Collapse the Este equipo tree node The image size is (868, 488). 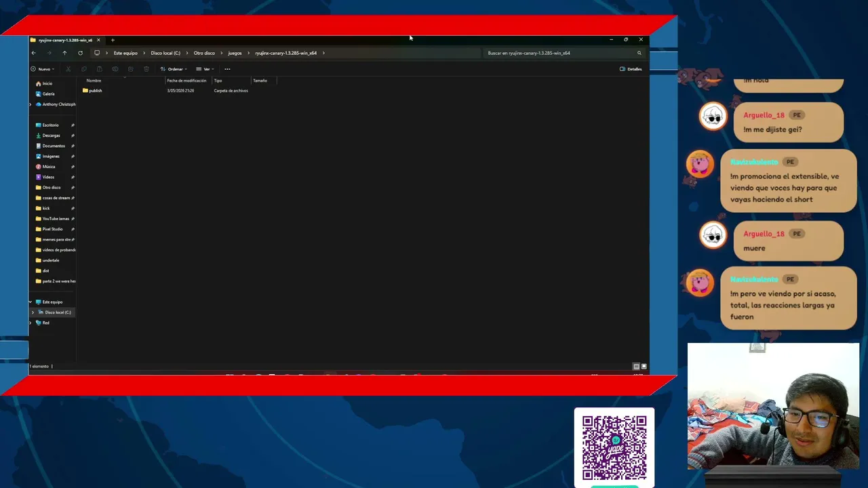pos(31,302)
